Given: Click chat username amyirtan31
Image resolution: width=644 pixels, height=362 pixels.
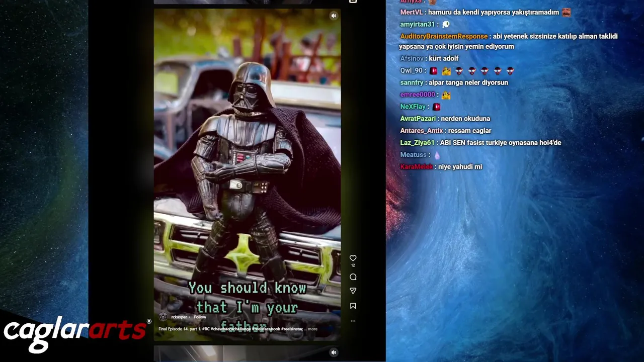Looking at the screenshot, I should pyautogui.click(x=417, y=24).
